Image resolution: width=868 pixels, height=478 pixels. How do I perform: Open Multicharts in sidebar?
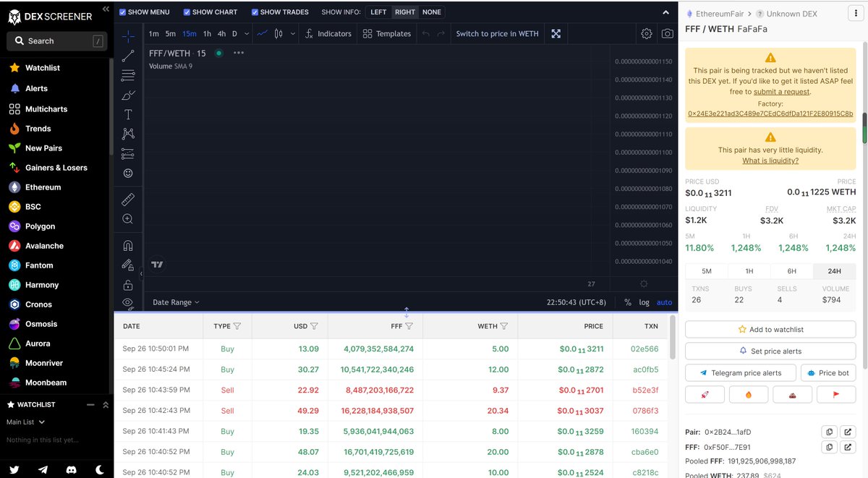coord(46,109)
